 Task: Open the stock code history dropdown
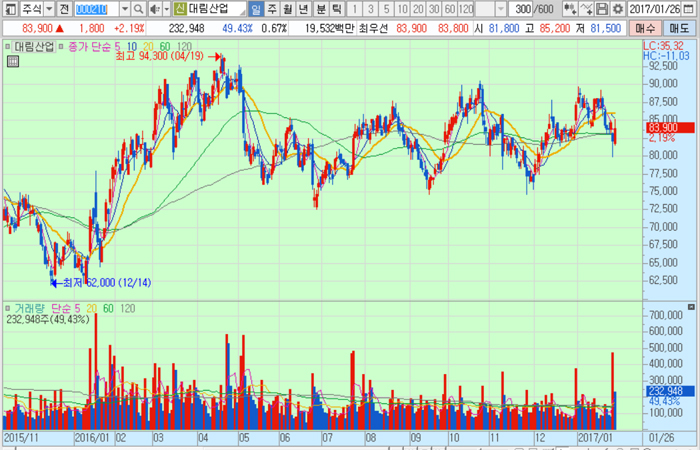pos(123,9)
